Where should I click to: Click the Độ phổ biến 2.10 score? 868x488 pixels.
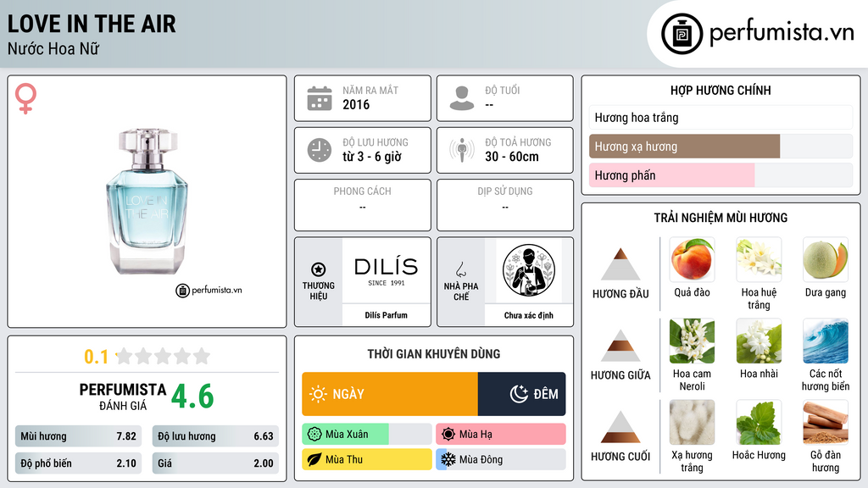pyautogui.click(x=78, y=463)
